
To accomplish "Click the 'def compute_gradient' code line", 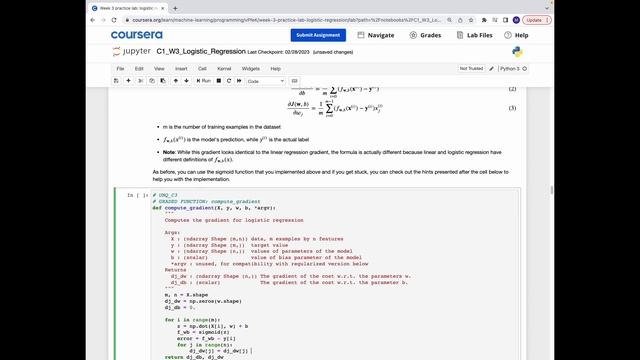I will point(214,208).
